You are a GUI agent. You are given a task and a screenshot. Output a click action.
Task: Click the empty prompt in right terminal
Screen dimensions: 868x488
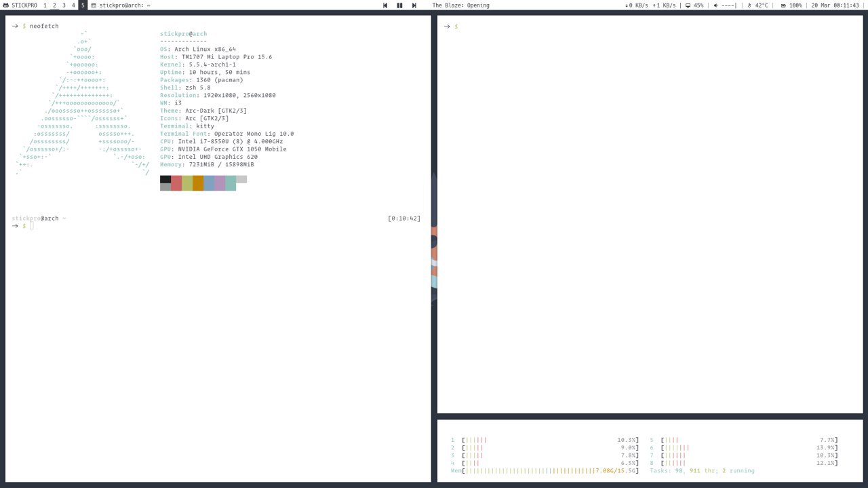[x=451, y=26]
